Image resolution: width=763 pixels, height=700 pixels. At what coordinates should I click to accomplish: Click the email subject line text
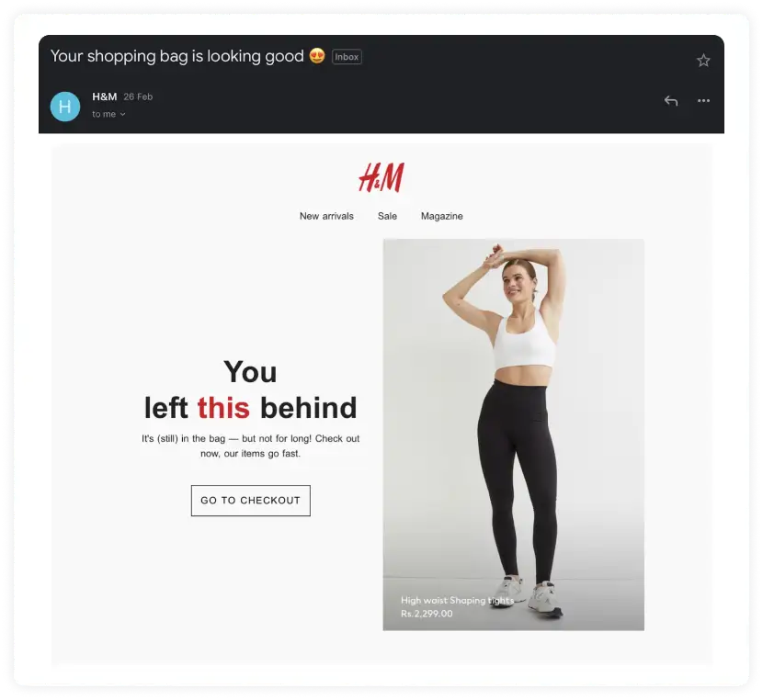177,56
